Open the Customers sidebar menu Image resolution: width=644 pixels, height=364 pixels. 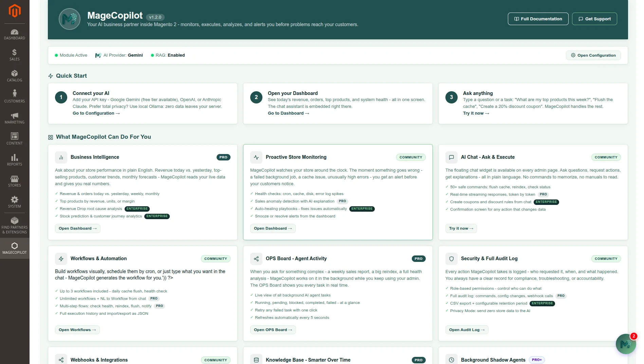[x=15, y=97]
